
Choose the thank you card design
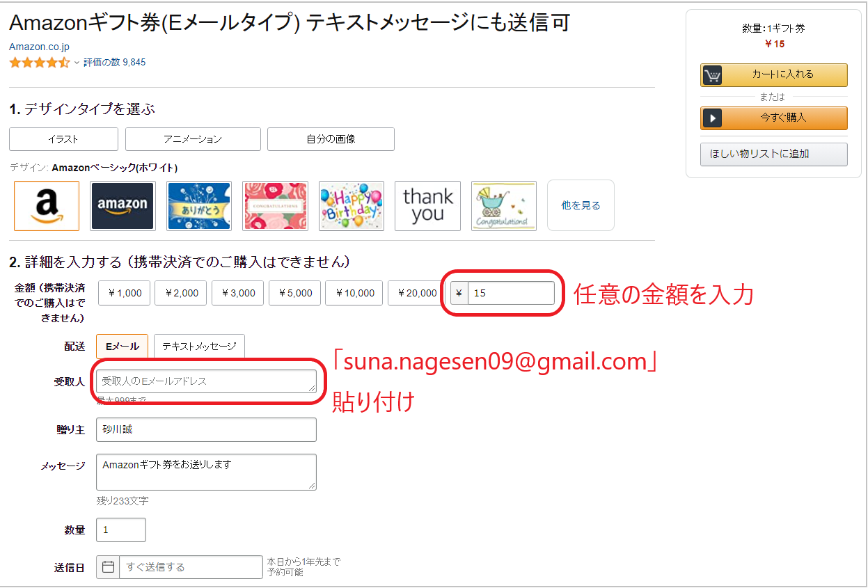click(x=427, y=206)
